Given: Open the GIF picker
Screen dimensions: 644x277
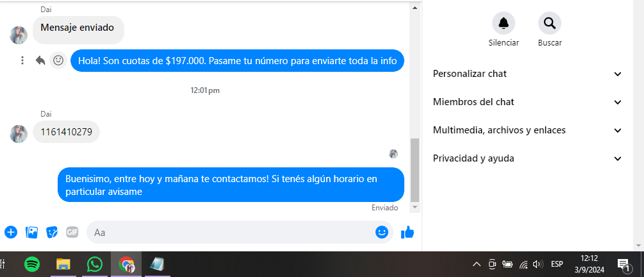Looking at the screenshot, I should click(72, 232).
